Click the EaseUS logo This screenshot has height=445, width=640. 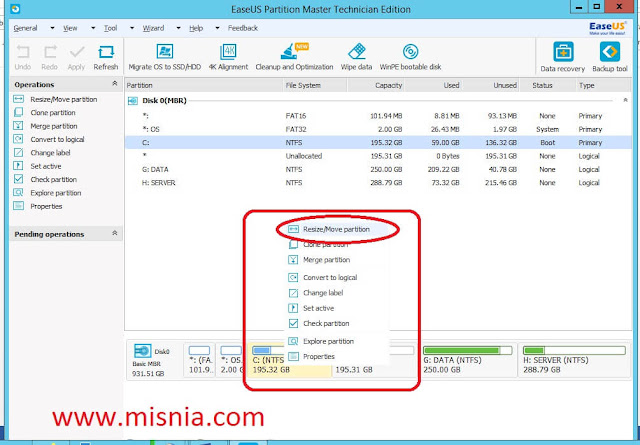pyautogui.click(x=607, y=28)
